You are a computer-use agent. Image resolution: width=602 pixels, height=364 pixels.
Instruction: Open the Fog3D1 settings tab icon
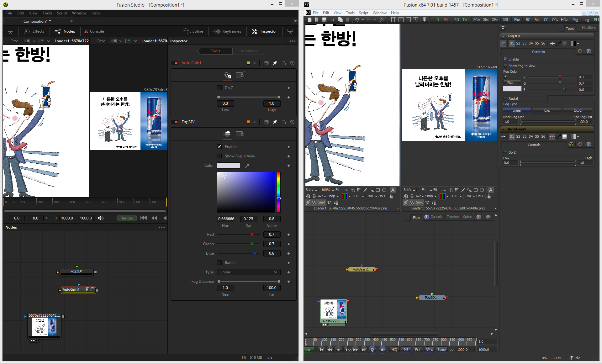(x=240, y=134)
